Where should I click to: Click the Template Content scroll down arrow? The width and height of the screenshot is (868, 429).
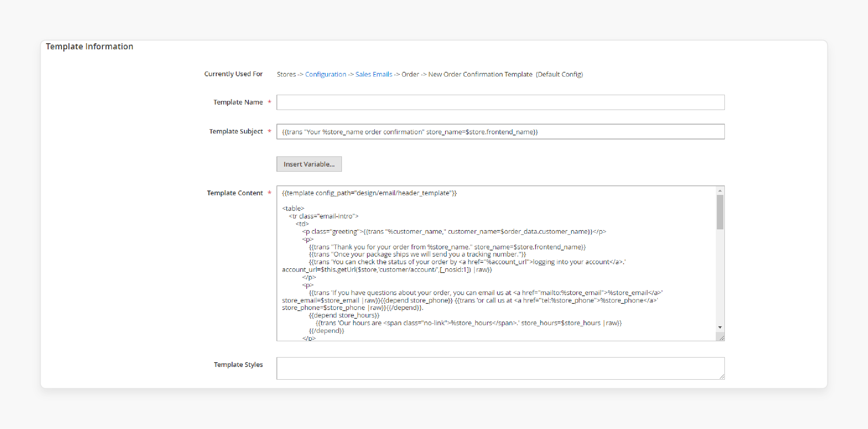pos(720,327)
